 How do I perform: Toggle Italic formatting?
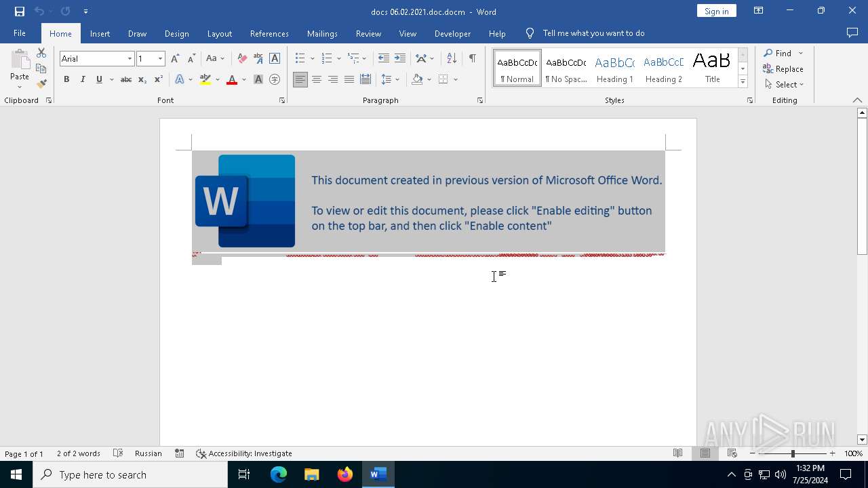83,79
